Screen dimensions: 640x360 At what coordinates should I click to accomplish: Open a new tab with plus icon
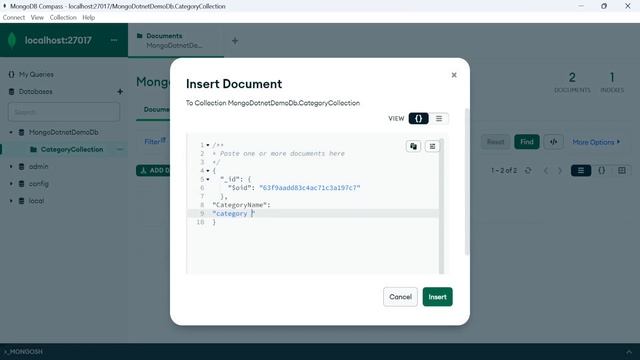[x=235, y=41]
